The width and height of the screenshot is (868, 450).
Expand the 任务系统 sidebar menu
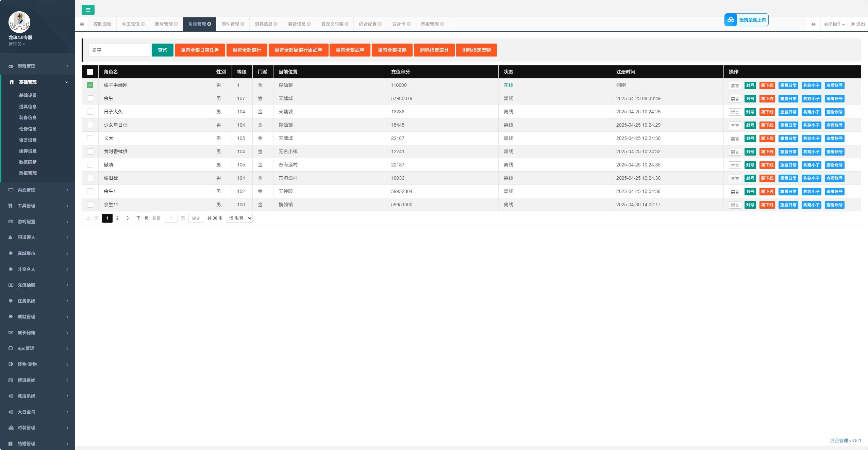click(x=37, y=301)
